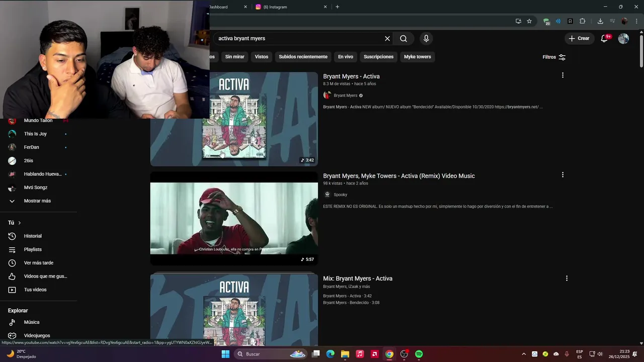644x362 pixels.
Task: Open options for Activa (Remix) video
Action: [x=562, y=175]
